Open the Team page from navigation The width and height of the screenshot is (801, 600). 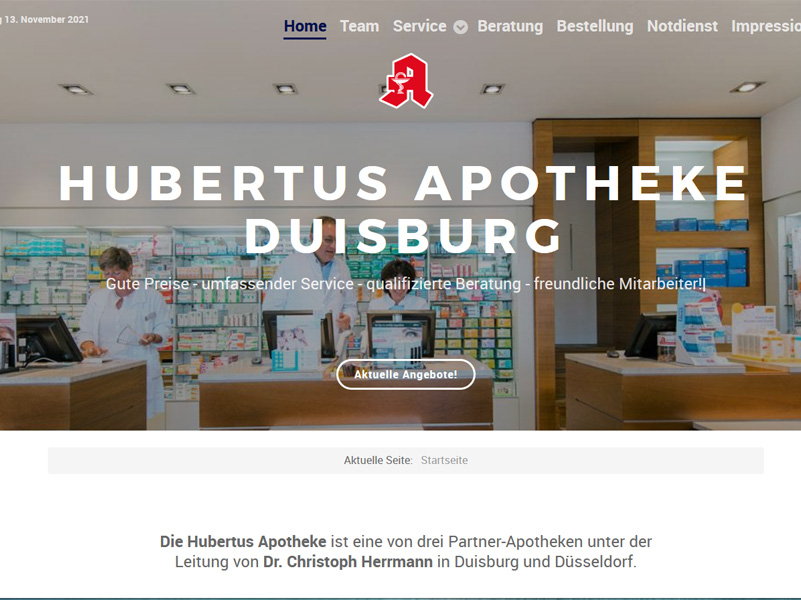click(360, 26)
